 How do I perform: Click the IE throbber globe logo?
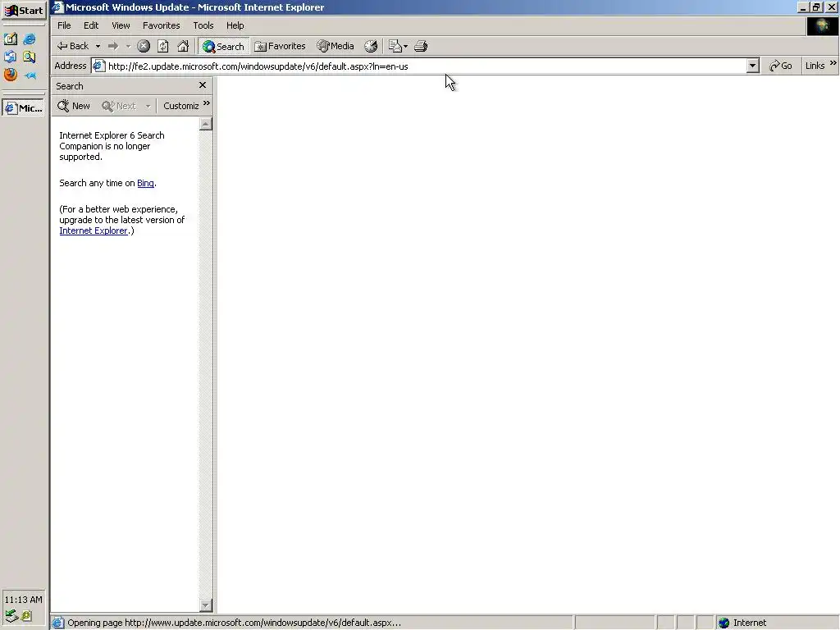(x=822, y=26)
